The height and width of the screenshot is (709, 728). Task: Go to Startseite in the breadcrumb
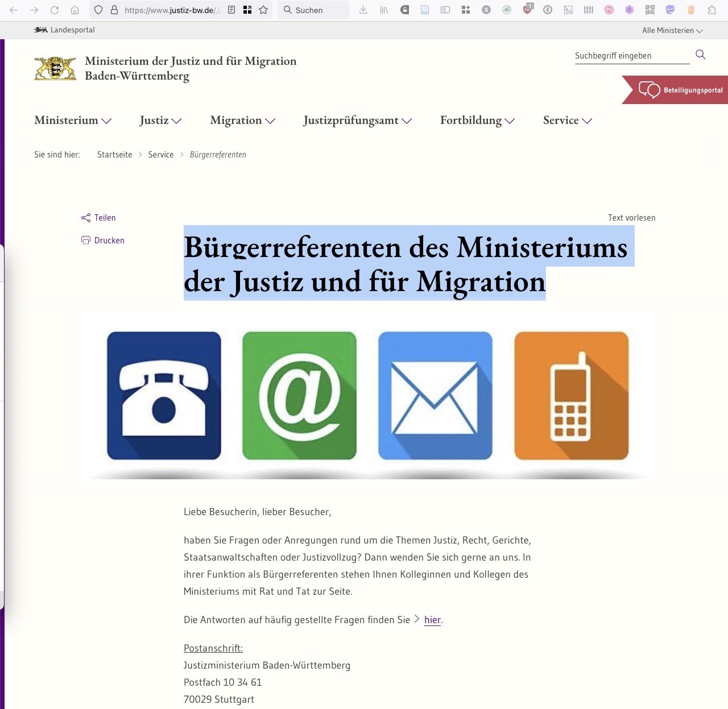pyautogui.click(x=114, y=155)
